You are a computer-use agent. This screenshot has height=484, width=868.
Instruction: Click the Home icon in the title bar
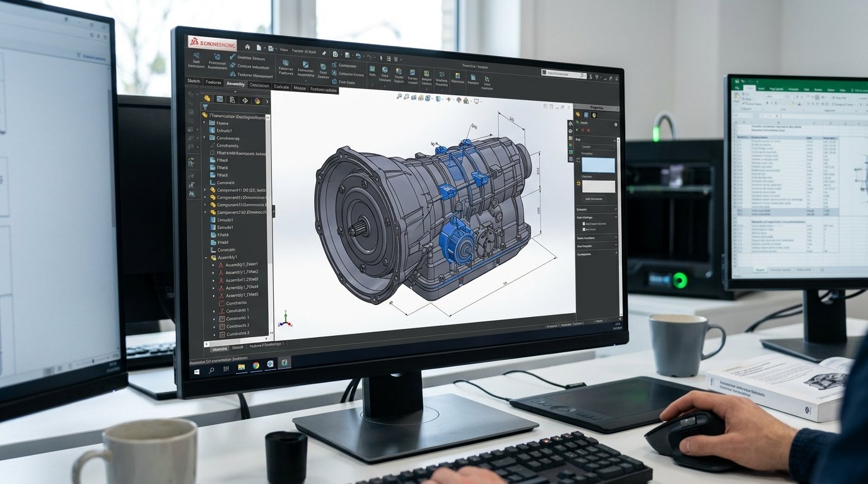pos(247,47)
